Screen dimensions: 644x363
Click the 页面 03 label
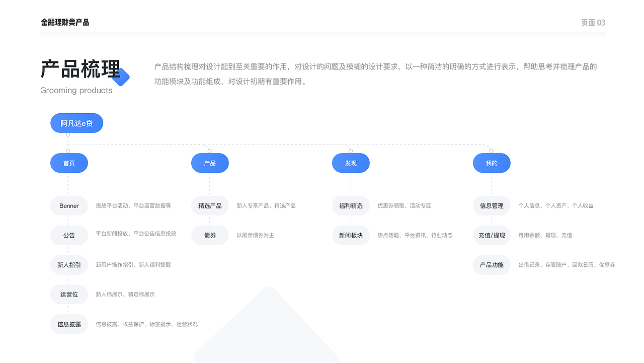click(593, 22)
